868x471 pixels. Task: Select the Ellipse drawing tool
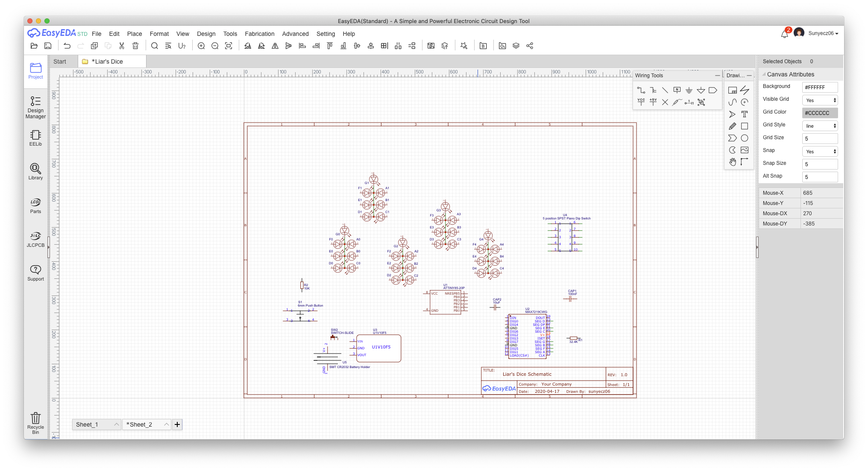(x=745, y=138)
